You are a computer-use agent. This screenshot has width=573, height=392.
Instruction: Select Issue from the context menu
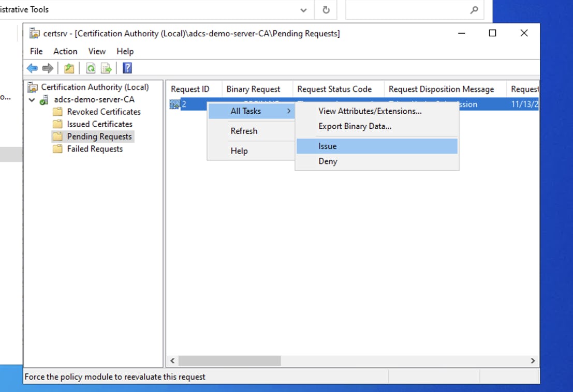(x=328, y=146)
